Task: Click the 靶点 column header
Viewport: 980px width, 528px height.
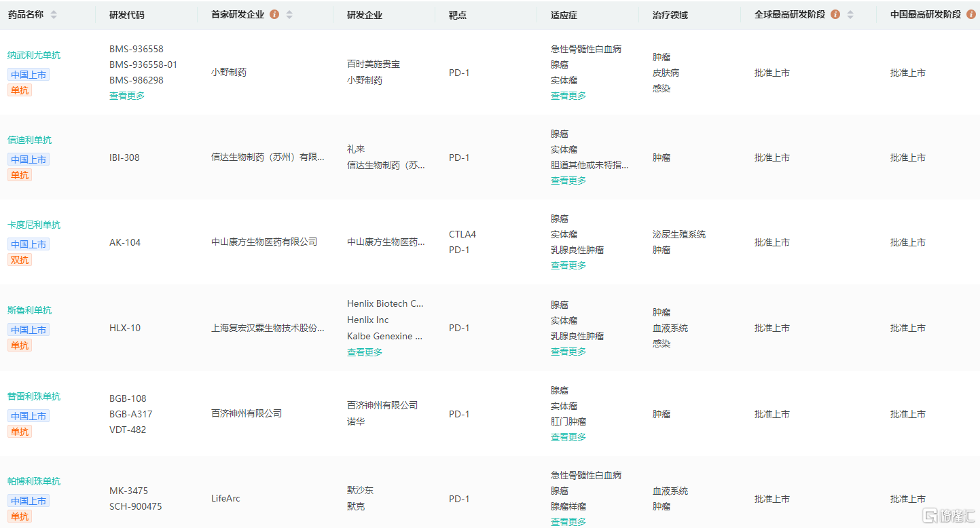Action: [458, 15]
